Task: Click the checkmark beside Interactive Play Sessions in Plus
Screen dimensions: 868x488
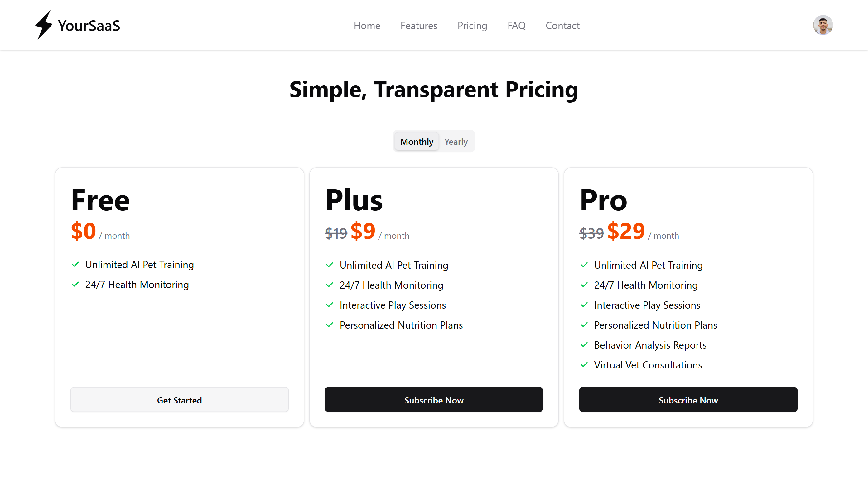Action: [x=329, y=305]
